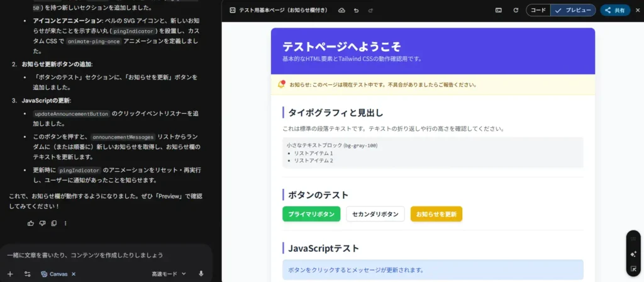The image size is (644, 282).
Task: Switch to the コード tab
Action: (x=538, y=10)
